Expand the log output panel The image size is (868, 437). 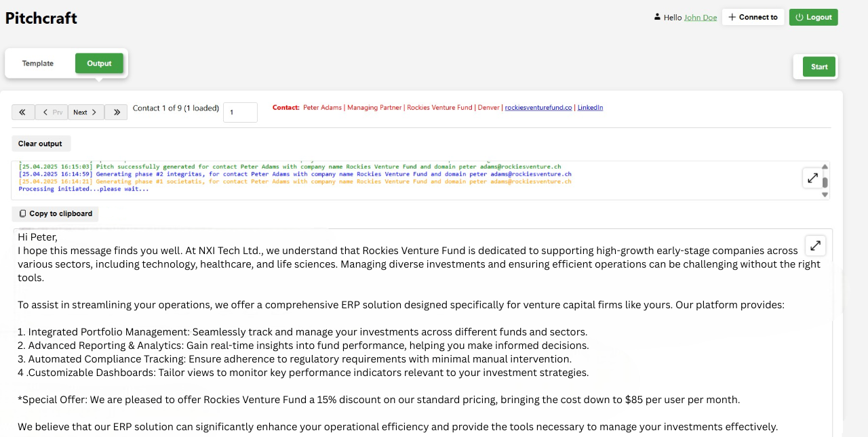812,178
